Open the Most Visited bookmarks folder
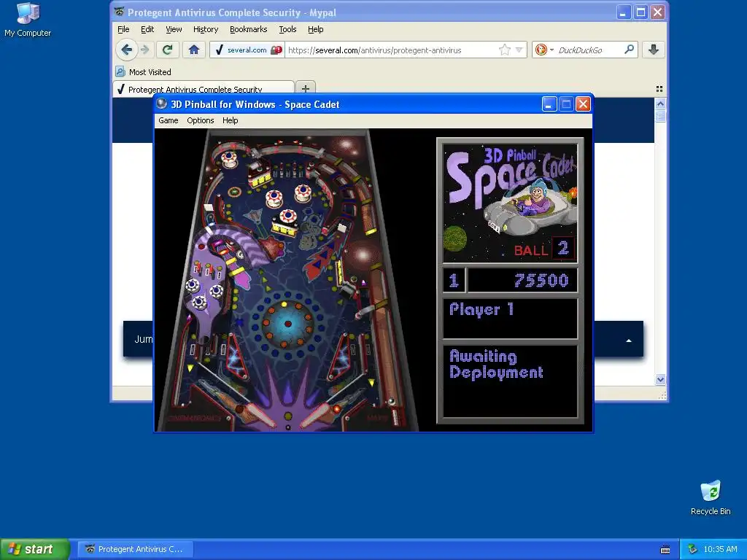The image size is (747, 560). (x=143, y=72)
